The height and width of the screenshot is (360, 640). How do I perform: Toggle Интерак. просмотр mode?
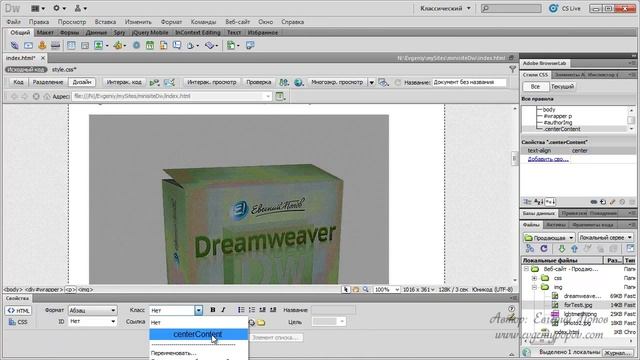[x=211, y=82]
